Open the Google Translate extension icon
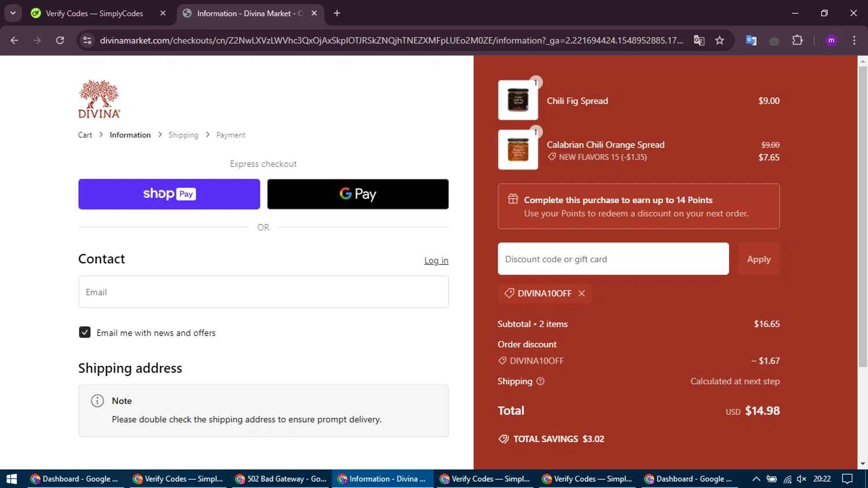 (x=751, y=40)
